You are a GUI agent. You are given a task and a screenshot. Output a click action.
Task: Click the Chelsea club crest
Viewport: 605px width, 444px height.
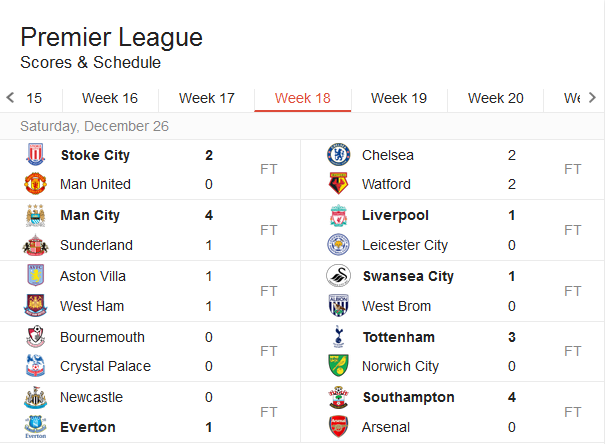pos(338,155)
